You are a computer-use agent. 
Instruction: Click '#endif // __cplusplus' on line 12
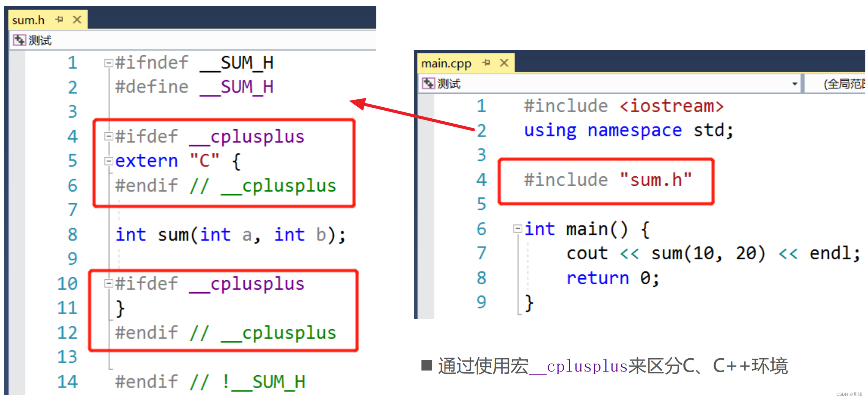(x=226, y=333)
